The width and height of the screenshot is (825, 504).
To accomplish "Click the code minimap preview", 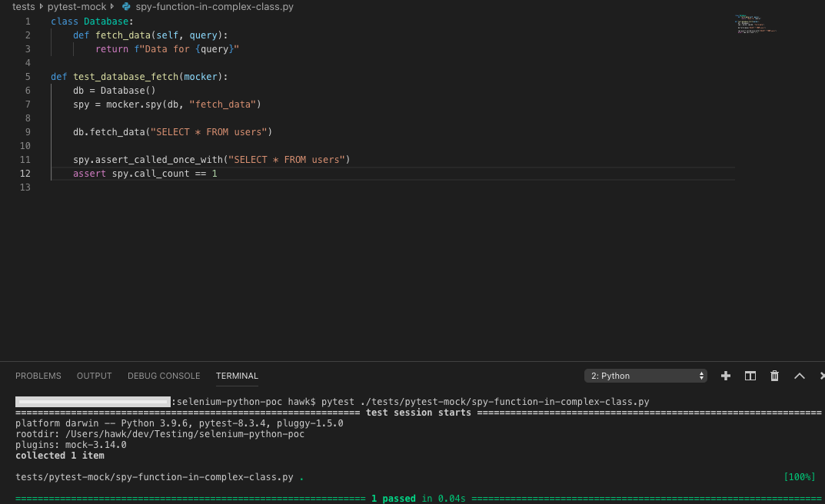I will point(756,24).
